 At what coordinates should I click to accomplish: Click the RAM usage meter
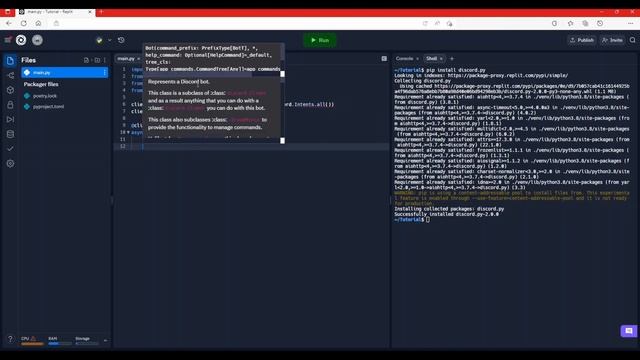(60, 340)
